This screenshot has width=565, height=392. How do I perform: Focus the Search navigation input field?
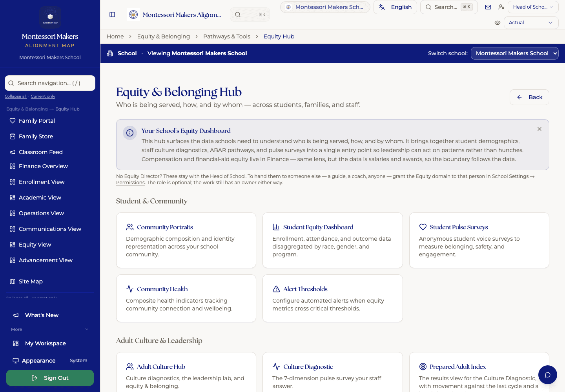pyautogui.click(x=50, y=83)
